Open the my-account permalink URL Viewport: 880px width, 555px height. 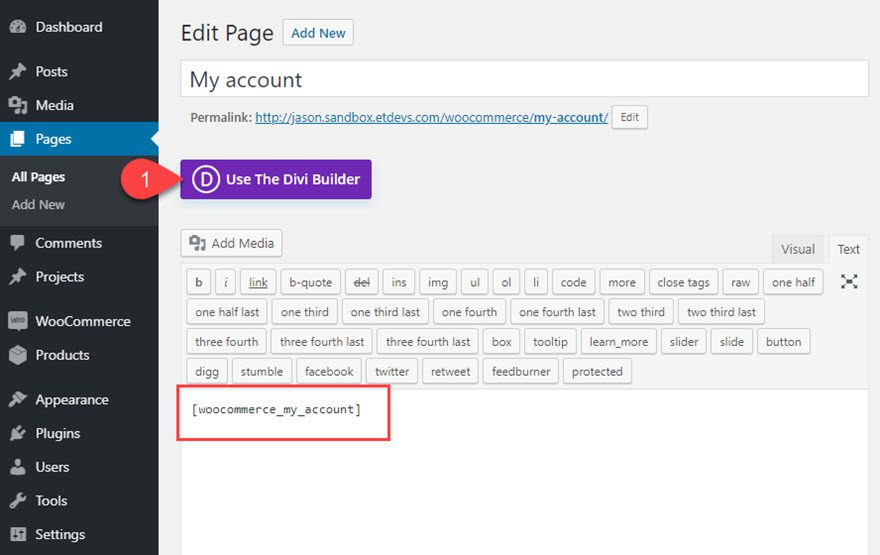[432, 117]
